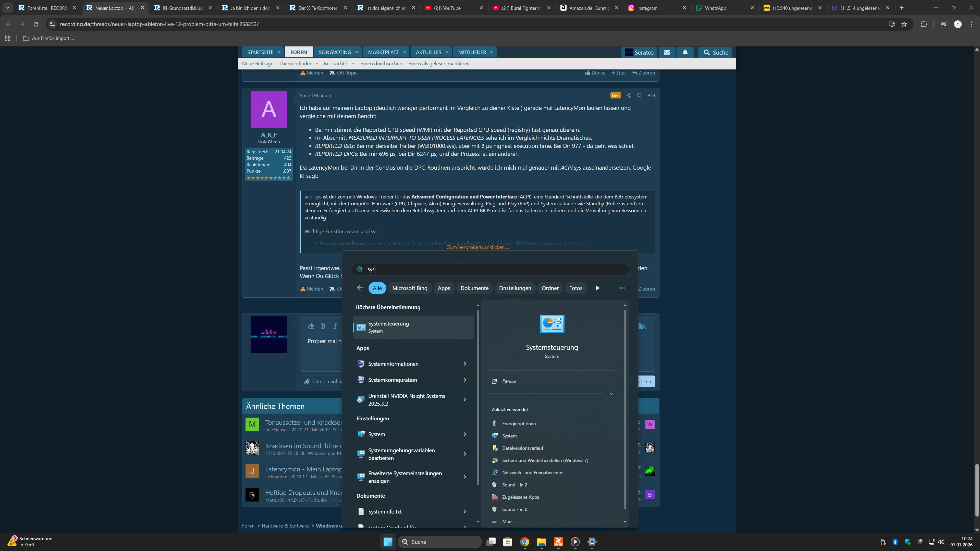Go back using search panel arrow
Viewport: 980px width, 551px height.
click(x=360, y=288)
